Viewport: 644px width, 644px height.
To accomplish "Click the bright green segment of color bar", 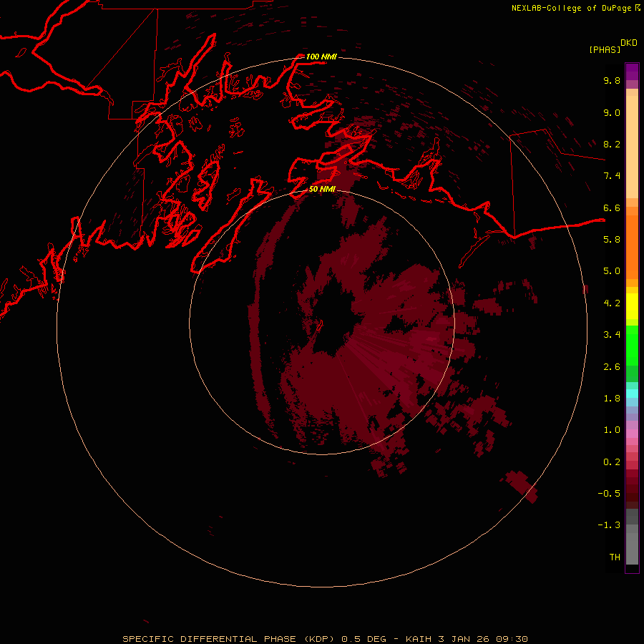I will (x=632, y=346).
